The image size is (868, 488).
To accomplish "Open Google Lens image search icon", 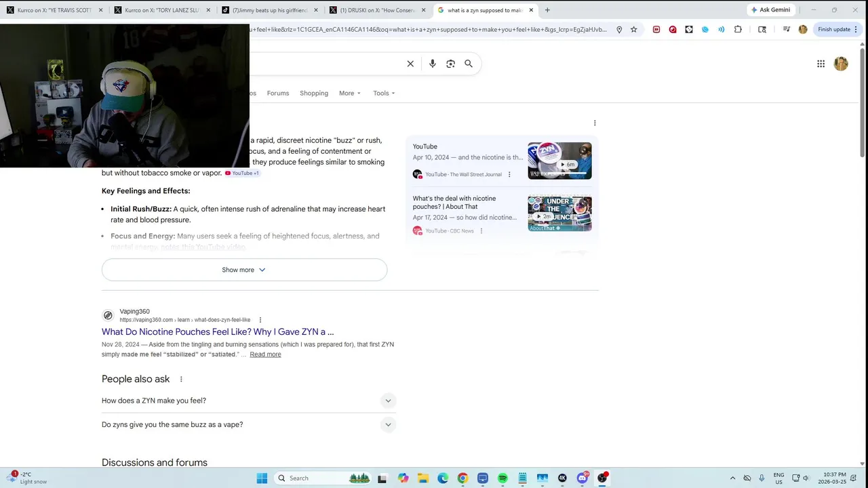I will tap(450, 64).
